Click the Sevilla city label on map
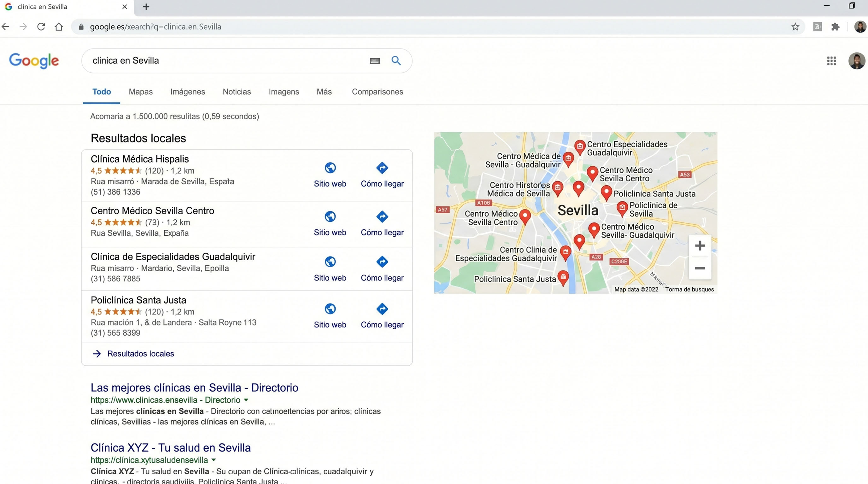This screenshot has height=484, width=868. 578,210
